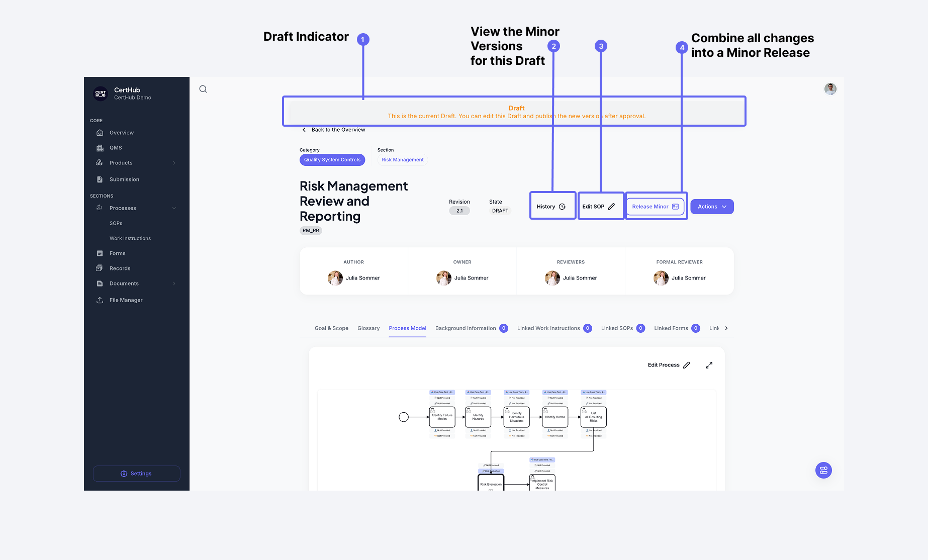Click the Settings gear icon
This screenshot has height=560, width=928.
pyautogui.click(x=124, y=473)
